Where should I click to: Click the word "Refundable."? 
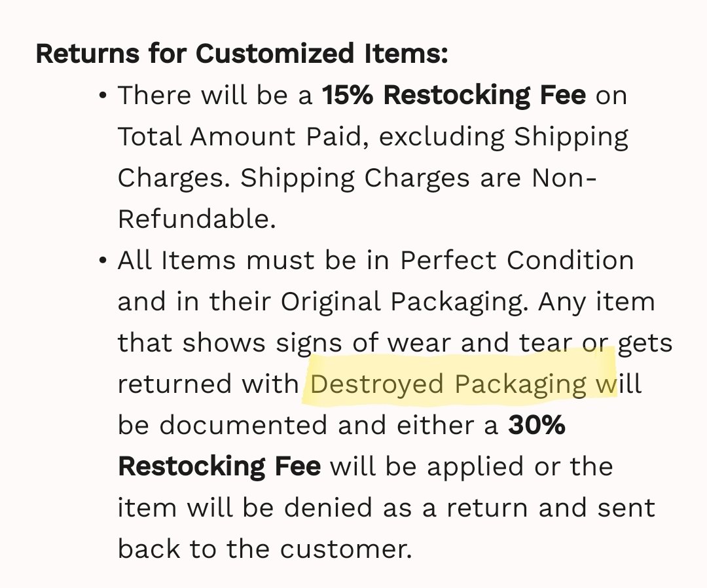196,219
